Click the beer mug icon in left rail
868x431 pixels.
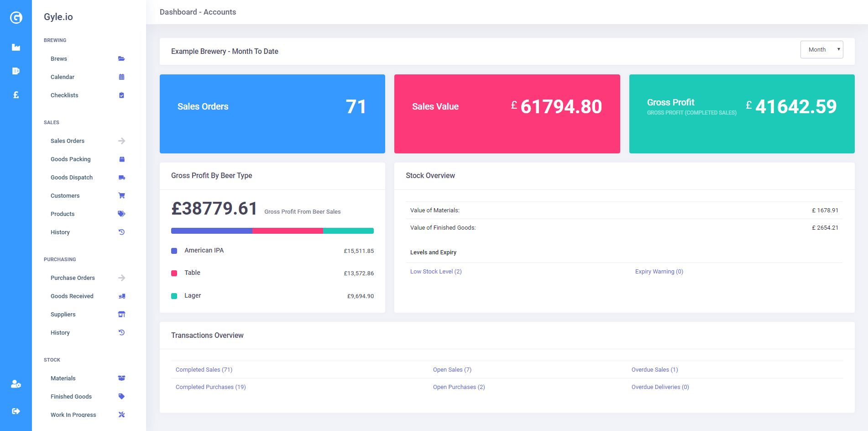[16, 71]
